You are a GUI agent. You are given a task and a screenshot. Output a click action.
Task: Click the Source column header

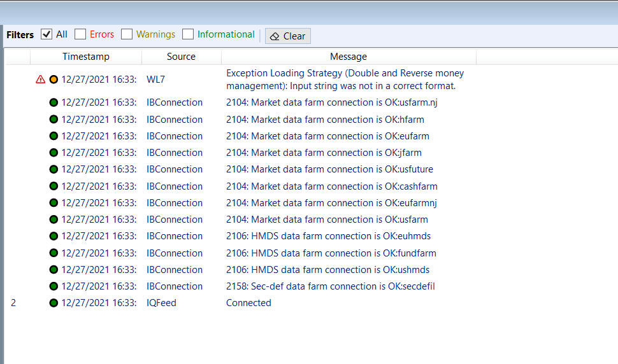(x=181, y=57)
